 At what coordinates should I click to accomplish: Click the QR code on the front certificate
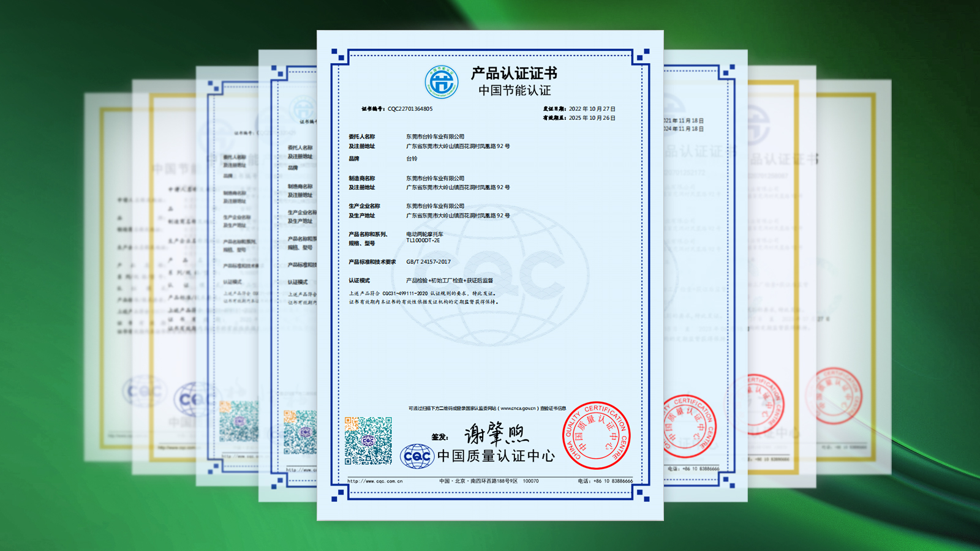368,441
